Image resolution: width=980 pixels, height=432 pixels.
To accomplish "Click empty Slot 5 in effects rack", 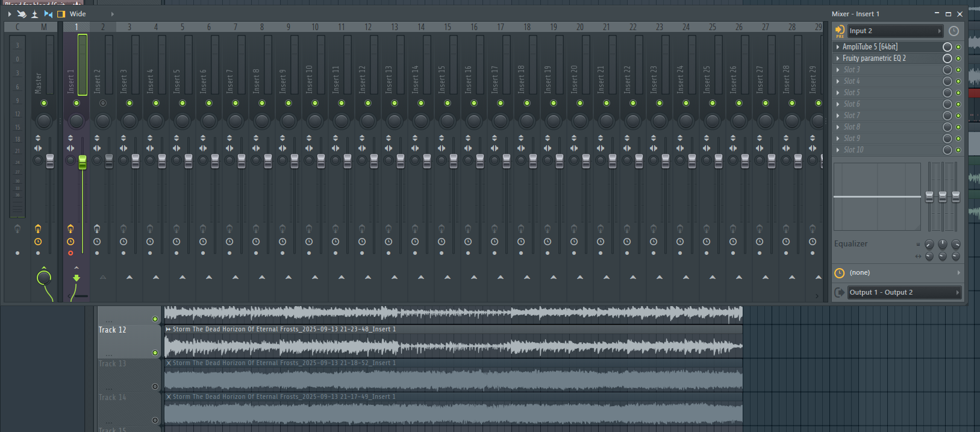I will tap(852, 93).
